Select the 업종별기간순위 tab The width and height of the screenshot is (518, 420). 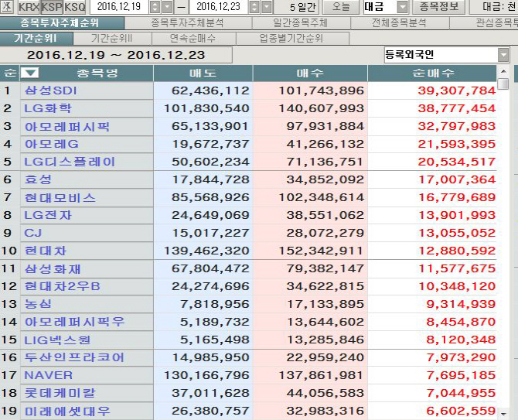[292, 39]
